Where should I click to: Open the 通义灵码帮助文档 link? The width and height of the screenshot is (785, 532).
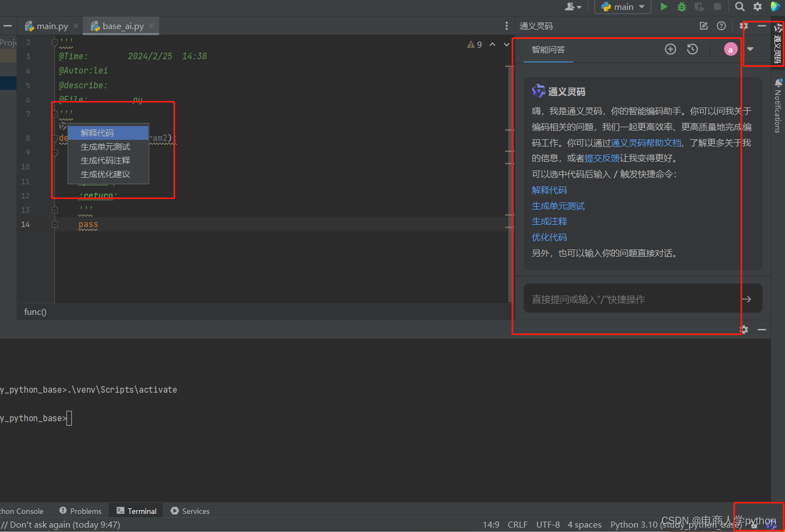[x=646, y=143]
